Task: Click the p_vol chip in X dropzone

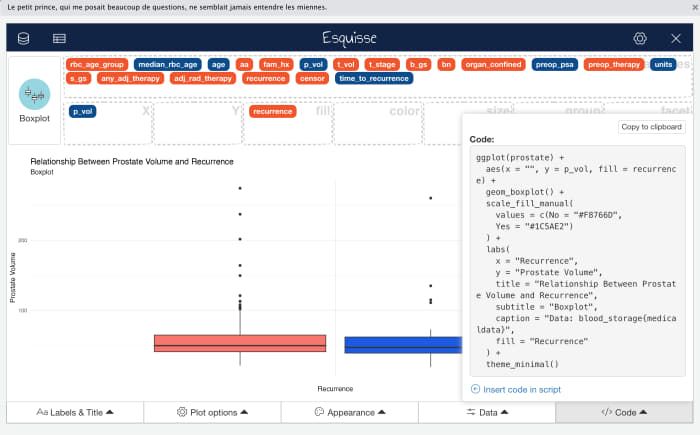Action: point(83,111)
